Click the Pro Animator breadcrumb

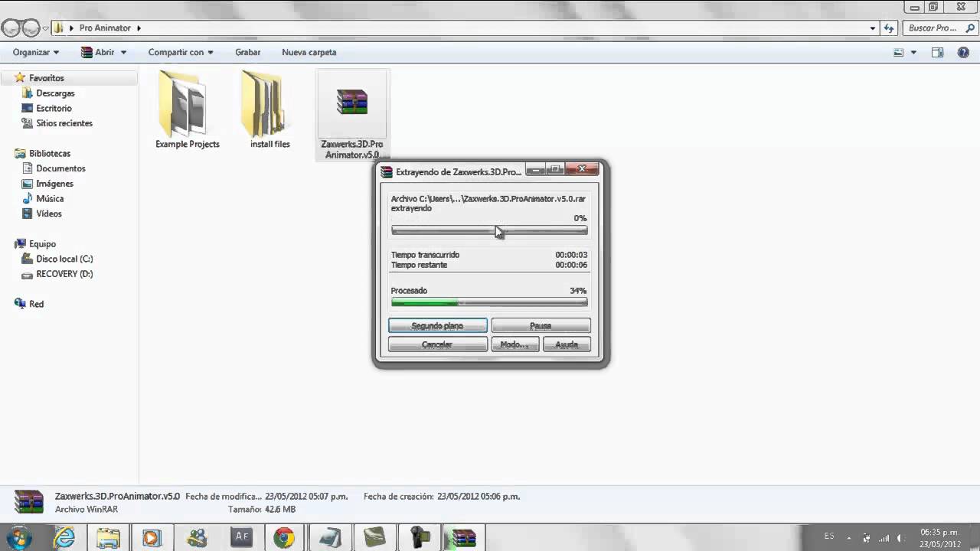(105, 28)
